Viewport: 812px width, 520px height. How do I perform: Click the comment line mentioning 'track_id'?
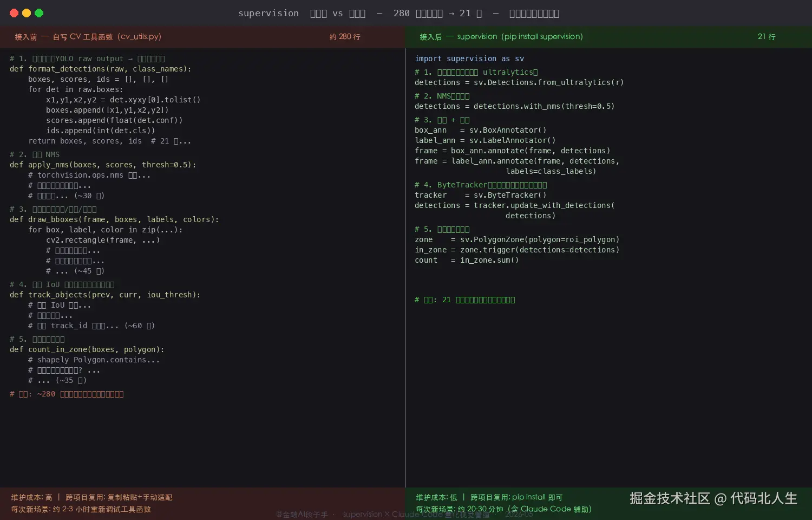point(91,326)
